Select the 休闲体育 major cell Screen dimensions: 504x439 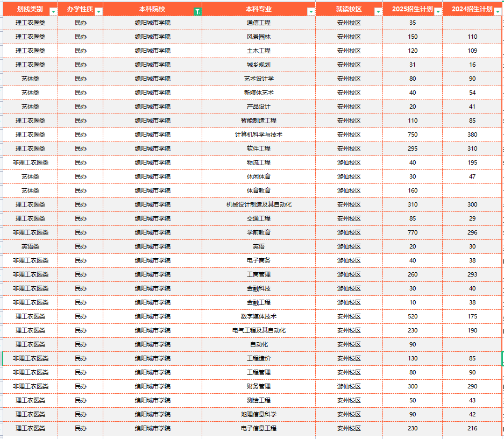[259, 176]
